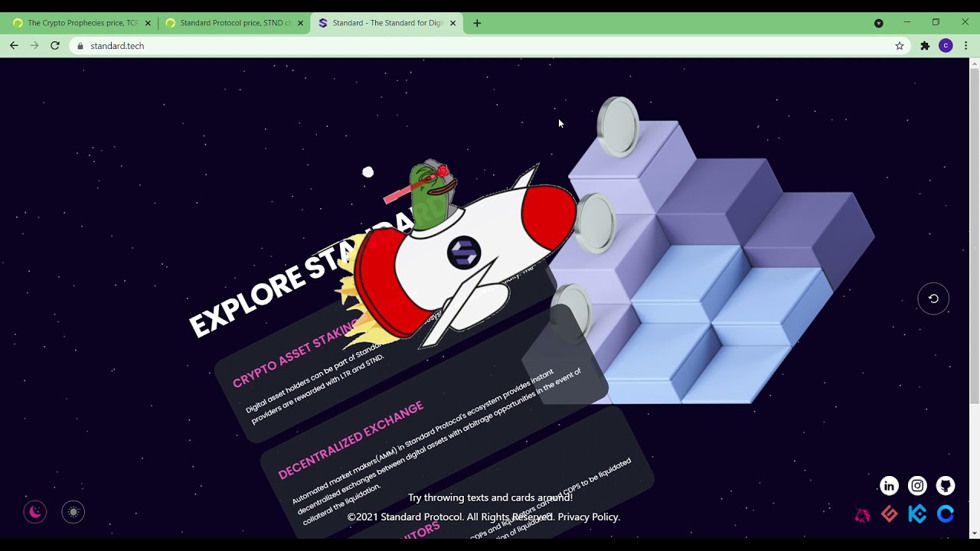
Task: Click the address bar showing standard.tech
Action: pos(490,46)
